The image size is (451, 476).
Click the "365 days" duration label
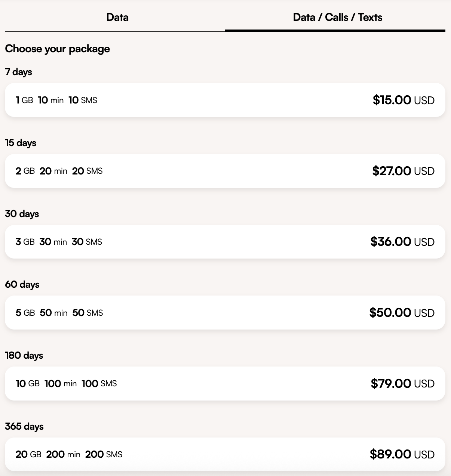(24, 426)
